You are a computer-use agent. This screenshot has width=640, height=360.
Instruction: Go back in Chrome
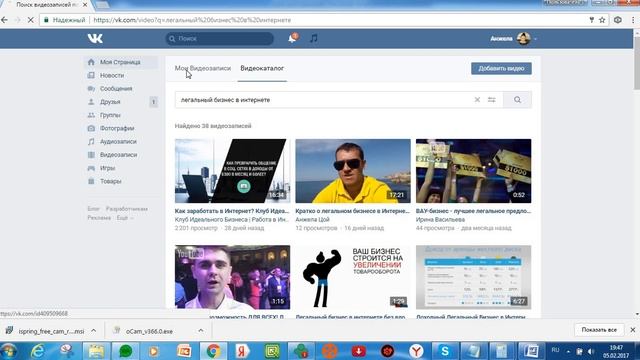click(4, 20)
